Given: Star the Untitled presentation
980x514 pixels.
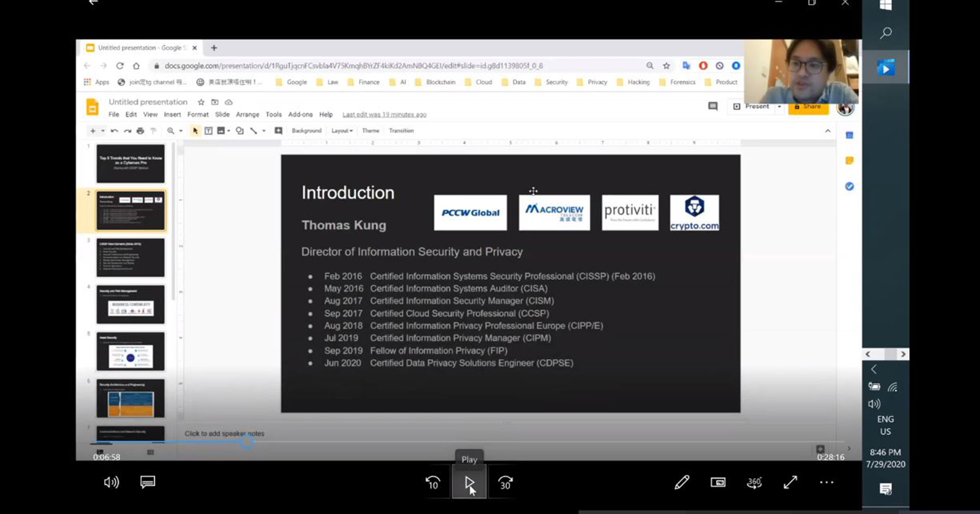Looking at the screenshot, I should tap(201, 102).
